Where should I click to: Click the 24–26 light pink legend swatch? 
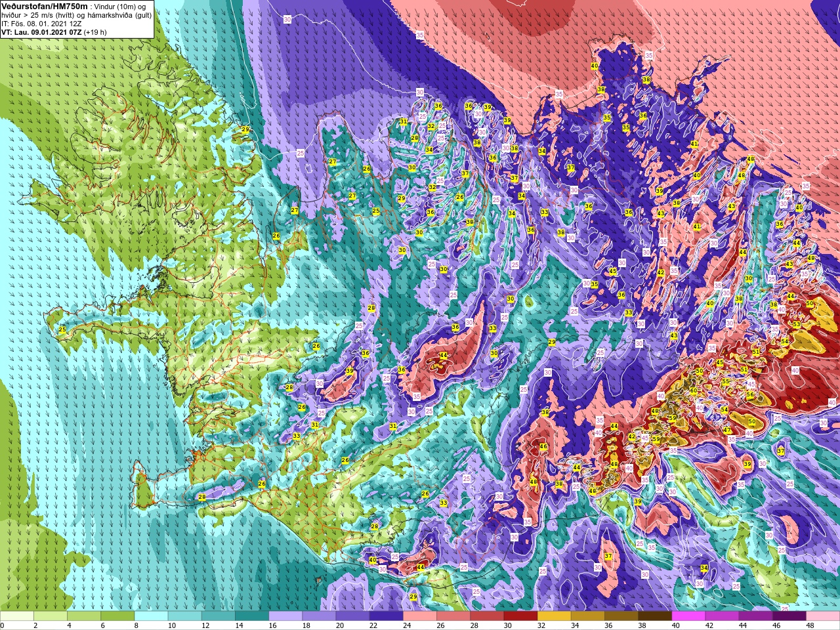click(420, 616)
